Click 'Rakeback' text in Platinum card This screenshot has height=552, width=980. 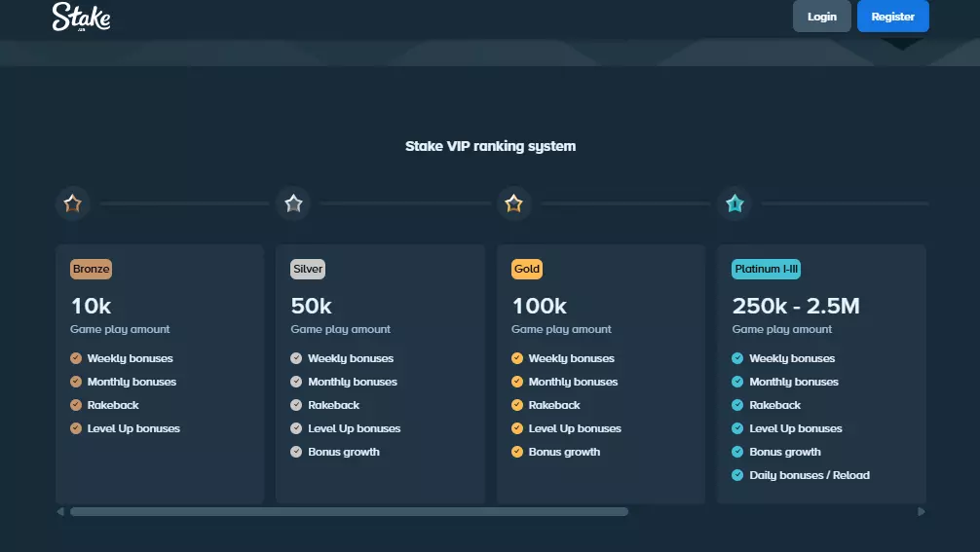point(775,405)
